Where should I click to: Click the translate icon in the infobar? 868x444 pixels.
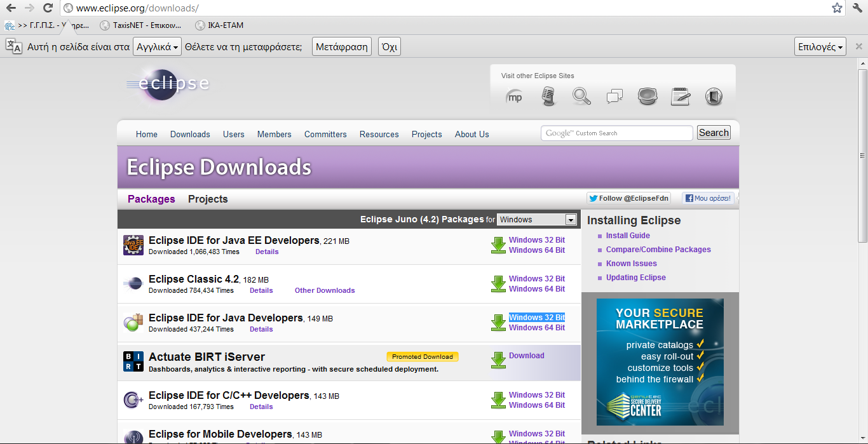pyautogui.click(x=13, y=46)
